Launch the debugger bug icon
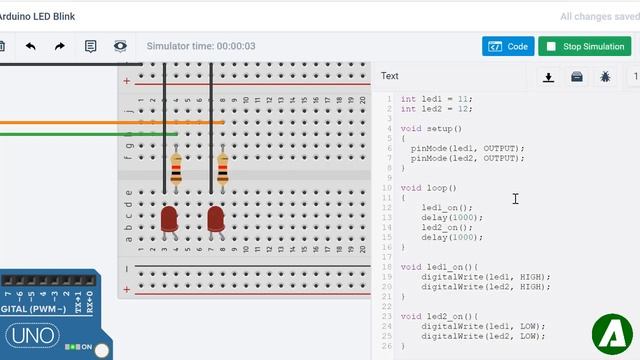The height and width of the screenshot is (360, 640). pos(605,77)
